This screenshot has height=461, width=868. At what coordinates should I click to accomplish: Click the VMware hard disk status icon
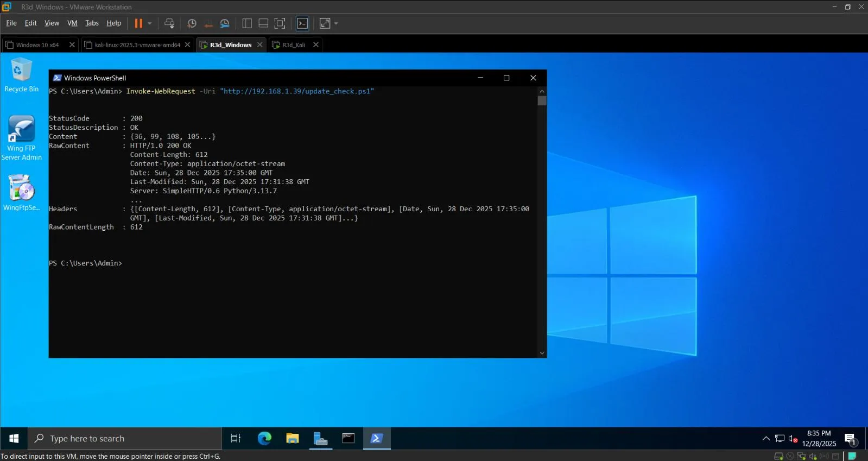pyautogui.click(x=778, y=456)
